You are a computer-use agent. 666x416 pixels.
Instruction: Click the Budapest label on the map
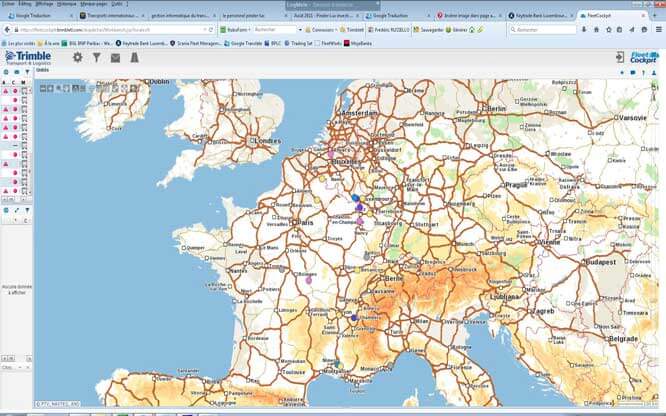[601, 262]
